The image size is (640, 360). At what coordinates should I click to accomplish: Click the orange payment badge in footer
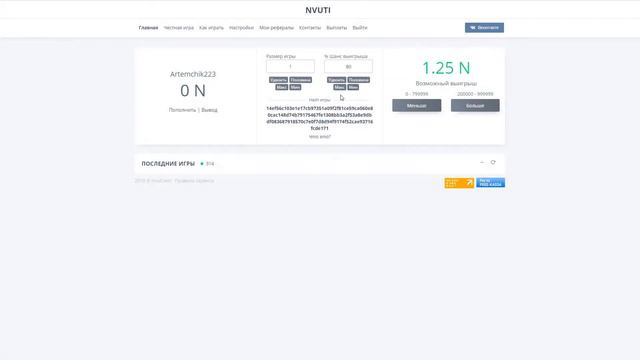(x=459, y=183)
